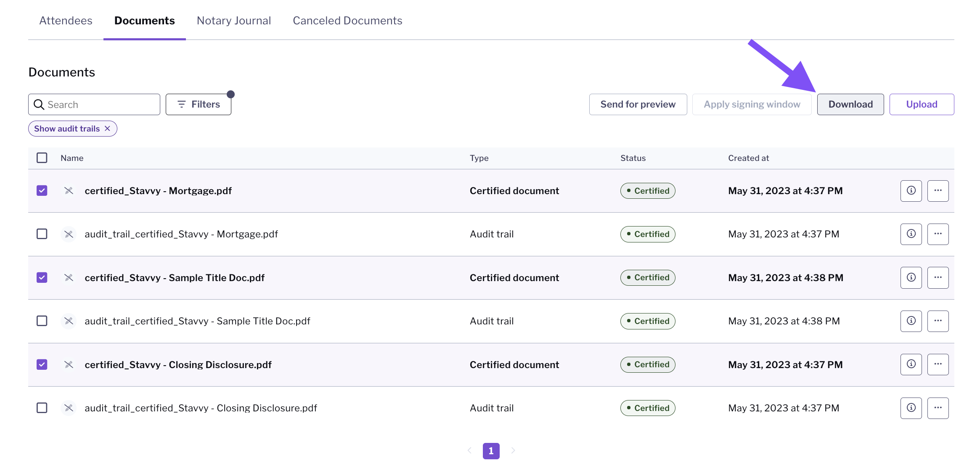Open more options for certified_Stavvy - Mortgage.pdf
The height and width of the screenshot is (474, 980).
click(x=938, y=191)
